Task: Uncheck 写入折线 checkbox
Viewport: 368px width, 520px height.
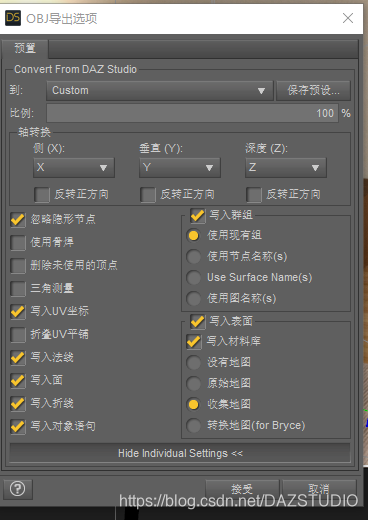Action: (18, 404)
